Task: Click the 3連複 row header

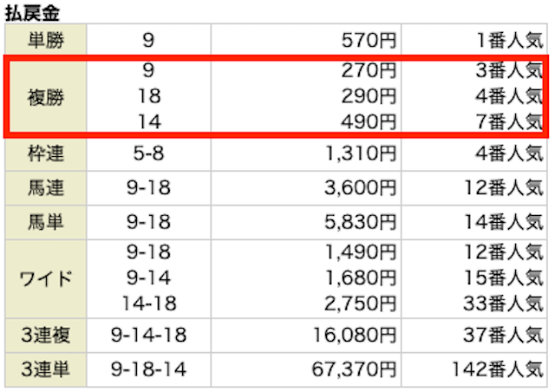Action: point(46,335)
